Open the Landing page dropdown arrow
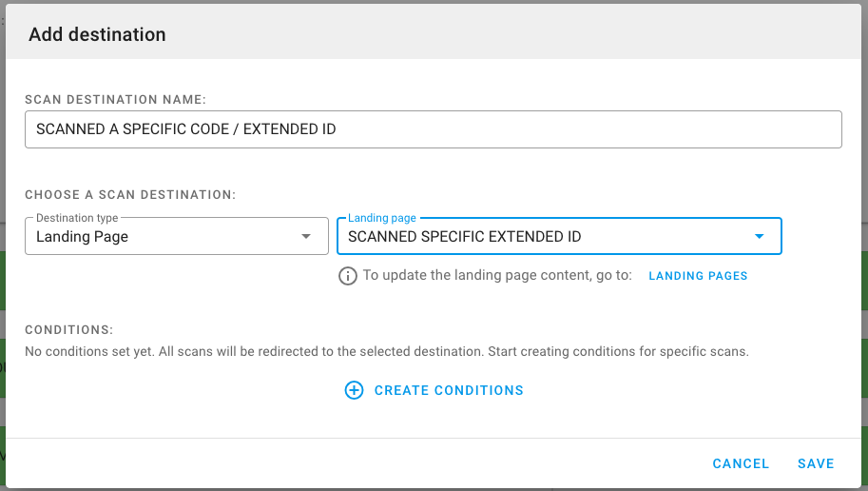Viewport: 868px width, 491px height. [759, 236]
